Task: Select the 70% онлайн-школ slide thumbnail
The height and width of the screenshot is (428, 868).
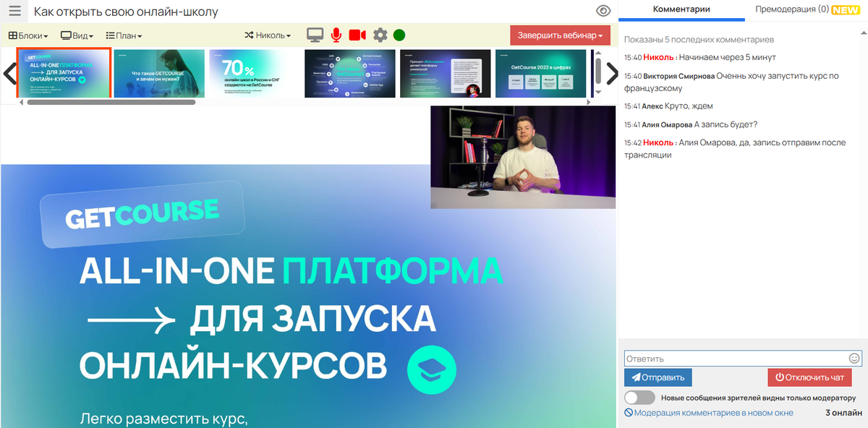Action: 255,73
